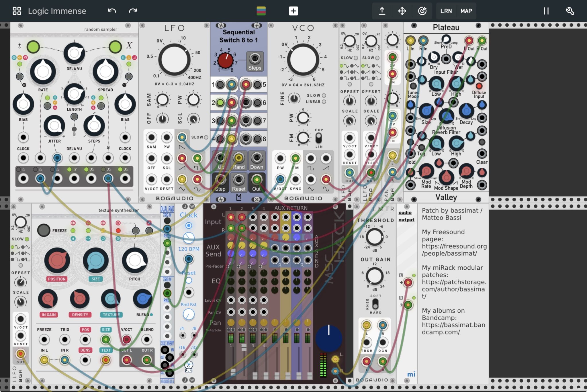The width and height of the screenshot is (587, 392).
Task: Open the wrench settings icon
Action: (x=570, y=11)
